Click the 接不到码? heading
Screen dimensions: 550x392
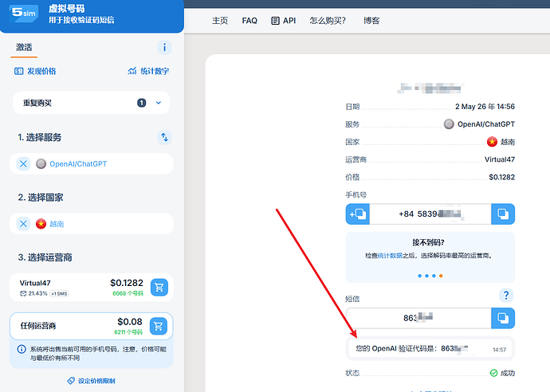428,242
